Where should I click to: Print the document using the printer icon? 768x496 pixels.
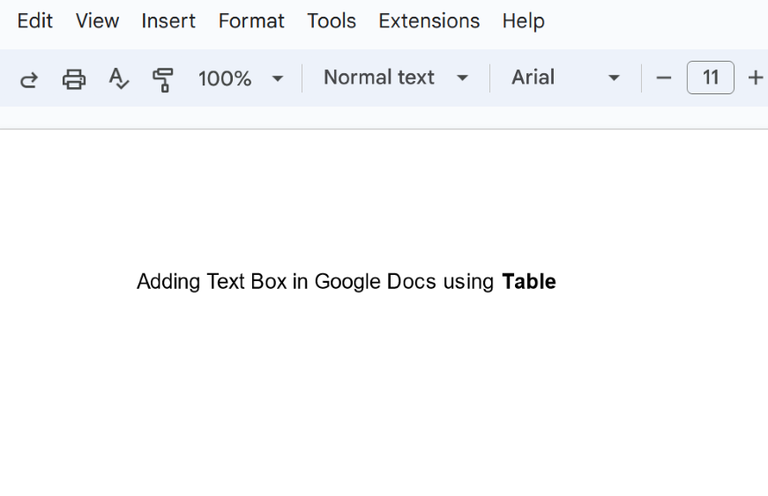coord(74,79)
